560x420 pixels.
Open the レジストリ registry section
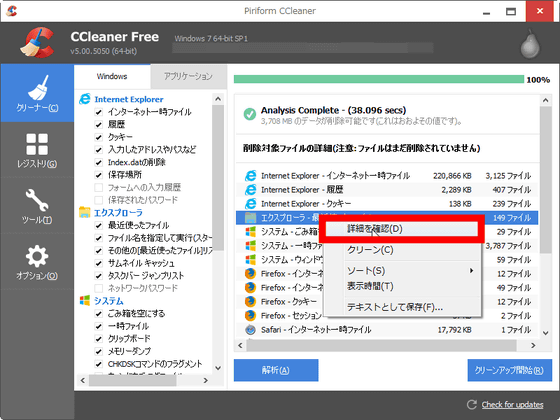click(37, 150)
